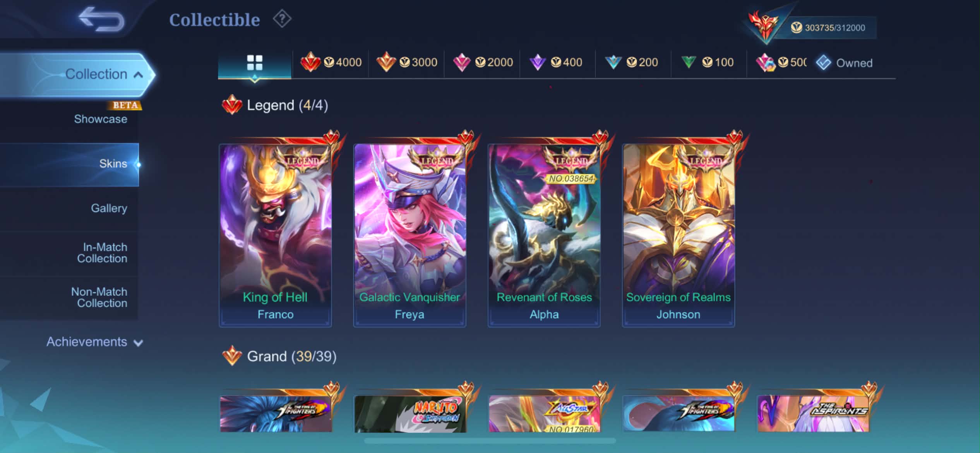The width and height of the screenshot is (980, 453).
Task: Filter skins by the 2000-point pink gem
Action: [x=483, y=62]
